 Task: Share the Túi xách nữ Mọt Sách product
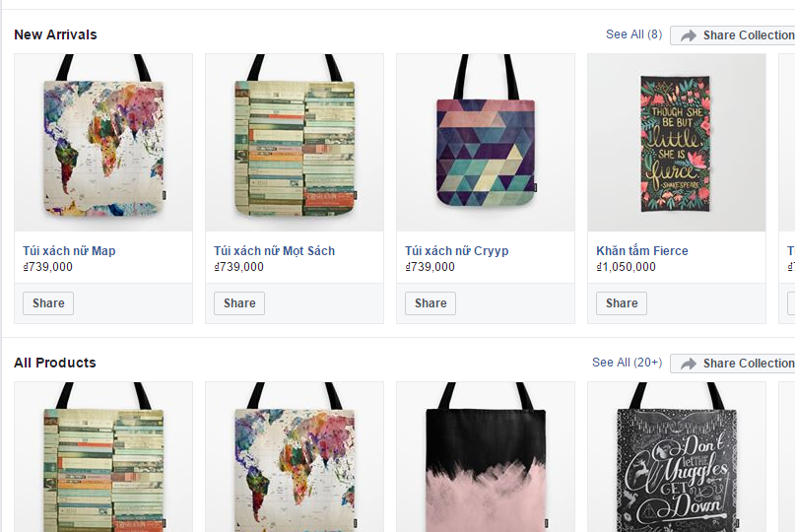[x=239, y=303]
